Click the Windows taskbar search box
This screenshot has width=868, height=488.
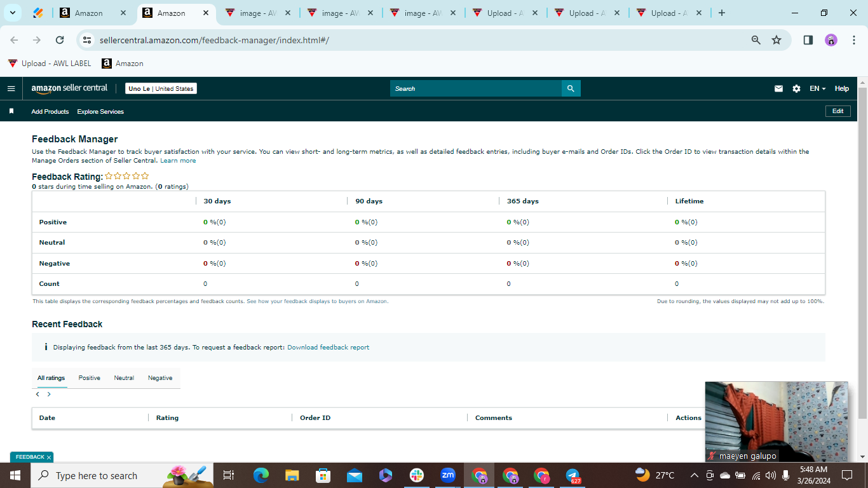123,475
